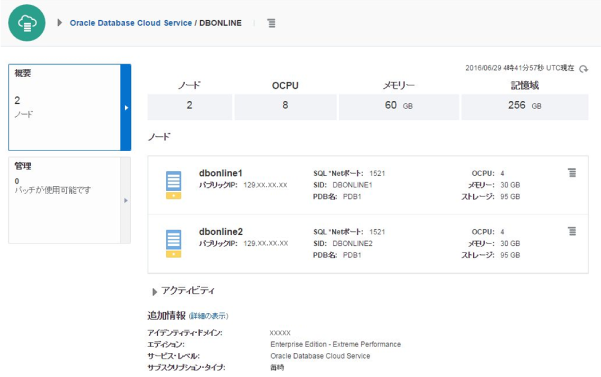Click the dbonline1 server node icon
Viewport: 601px width, 377px height.
174,185
